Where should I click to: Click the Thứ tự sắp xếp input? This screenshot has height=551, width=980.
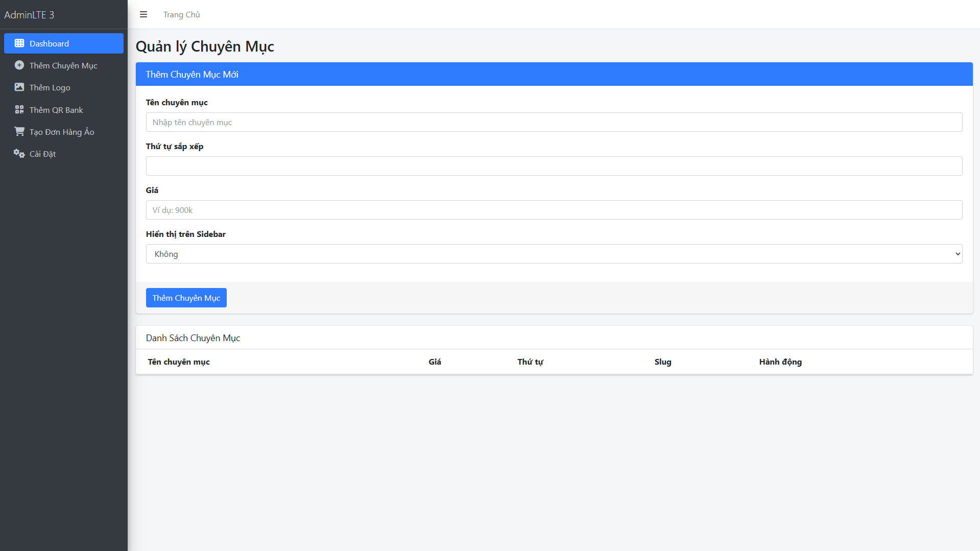coord(554,166)
